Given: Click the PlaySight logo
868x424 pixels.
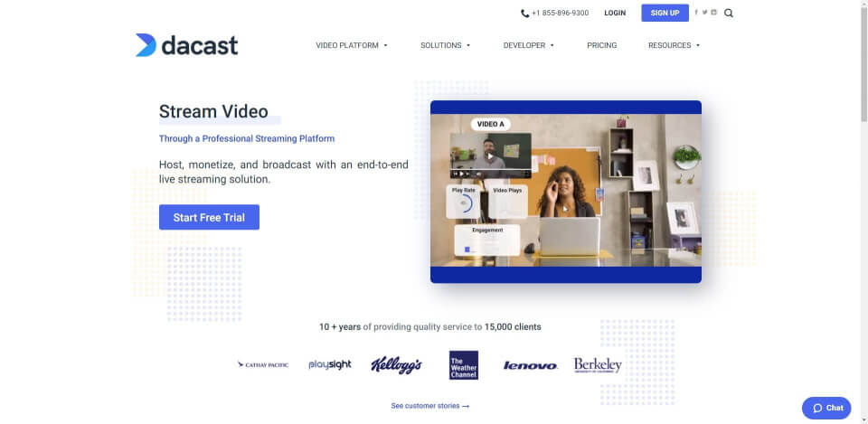Looking at the screenshot, I should [x=330, y=364].
